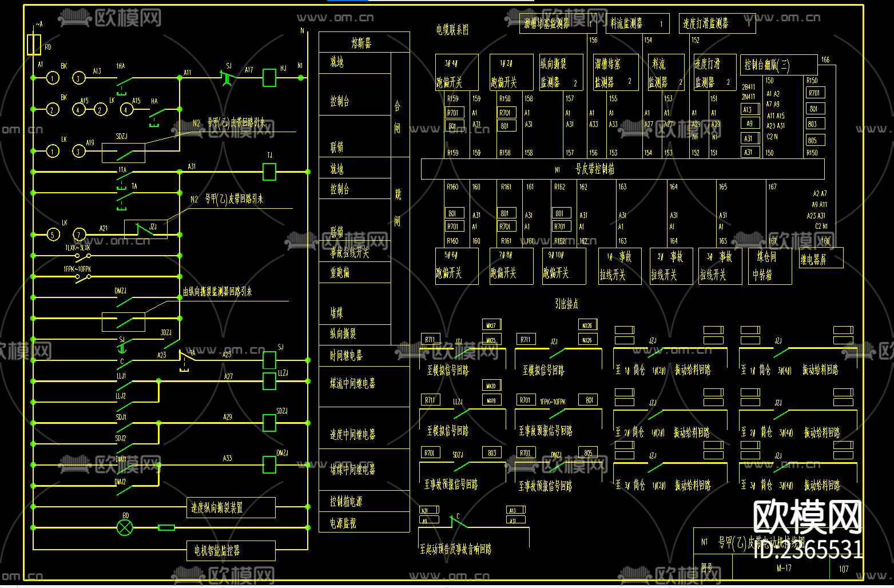Select the '电缆联系图' heading
This screenshot has width=894, height=588.
point(452,30)
